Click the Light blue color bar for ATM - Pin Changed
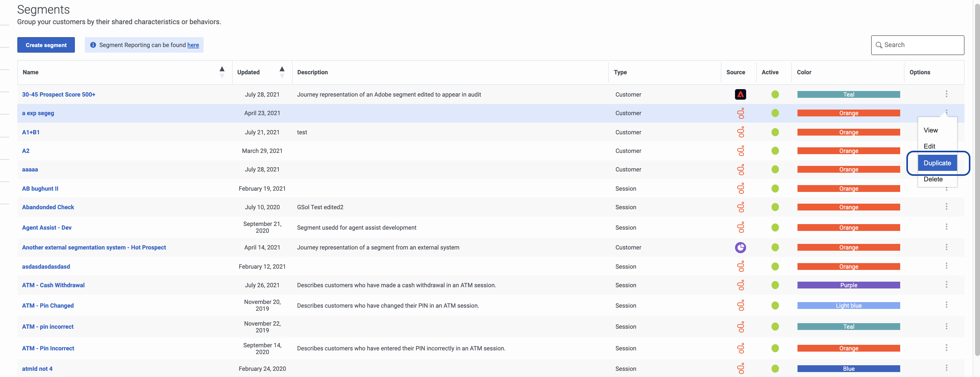 coord(848,305)
